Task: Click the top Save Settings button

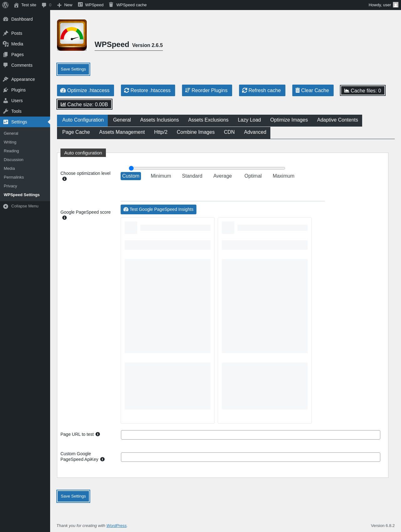Action: pos(73,69)
